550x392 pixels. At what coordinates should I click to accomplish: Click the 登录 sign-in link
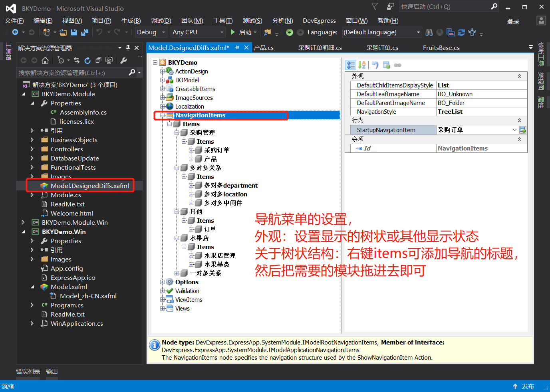tap(513, 22)
